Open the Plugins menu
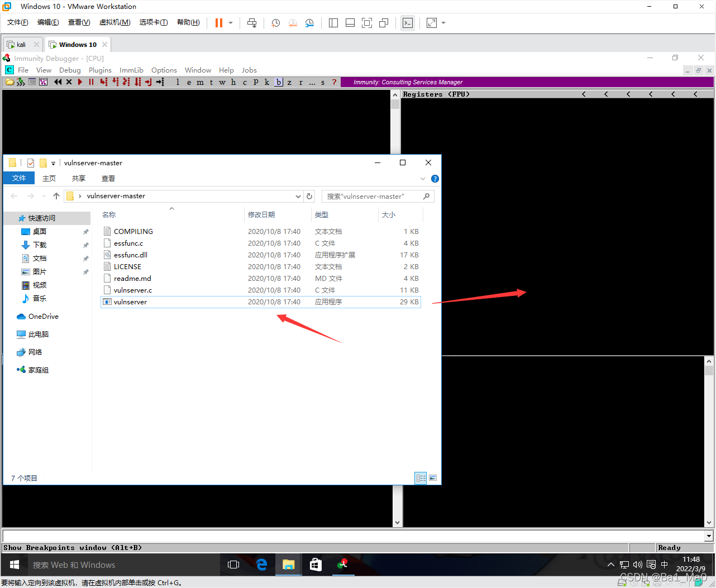This screenshot has height=588, width=716. [x=100, y=70]
